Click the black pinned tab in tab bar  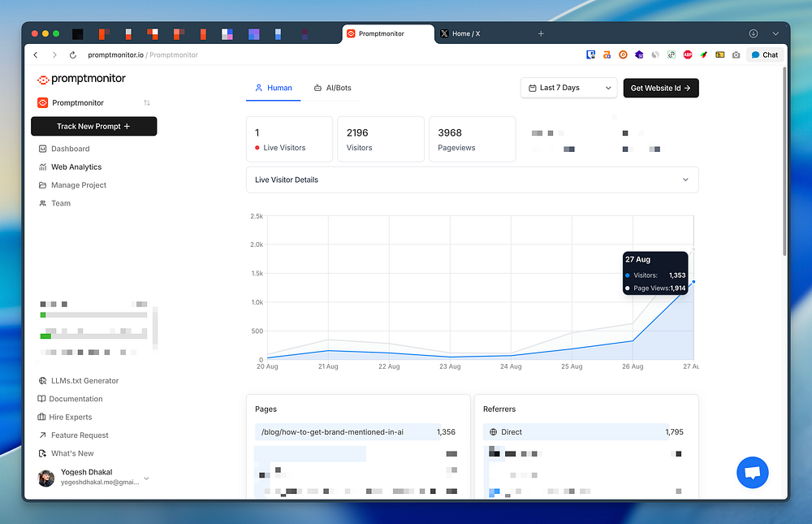[77, 34]
